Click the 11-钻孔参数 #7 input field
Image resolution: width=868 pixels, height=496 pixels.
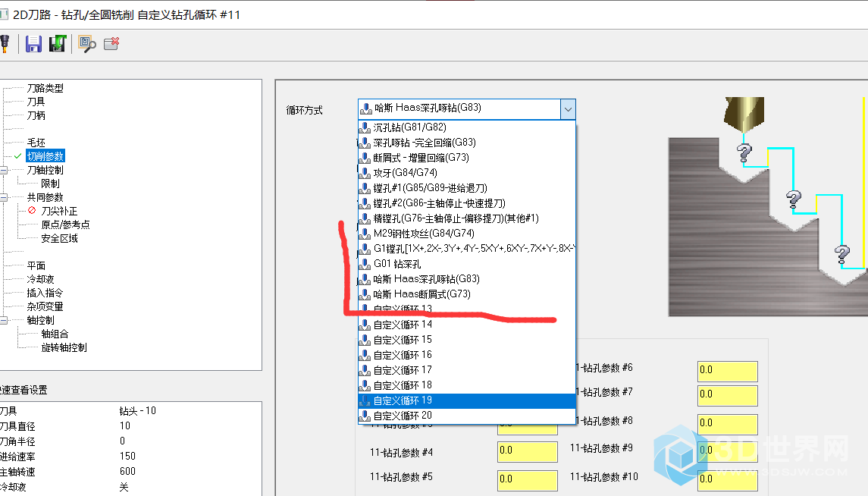(728, 395)
